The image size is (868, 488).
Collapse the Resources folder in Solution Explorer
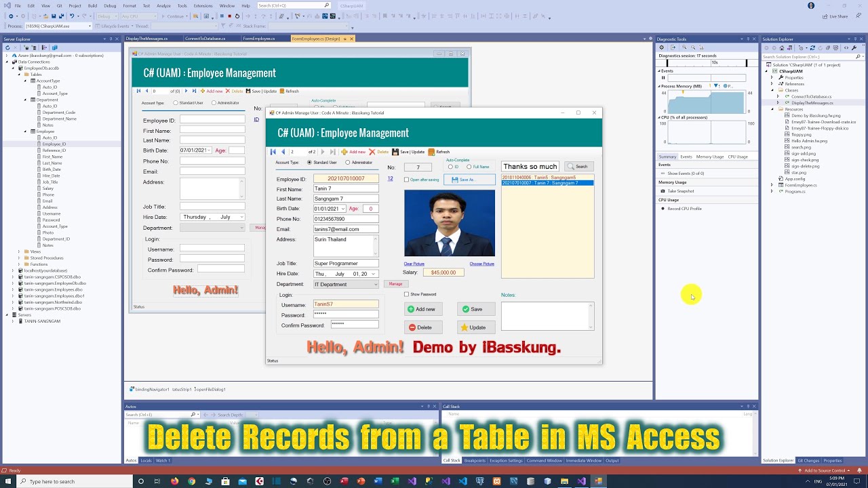(778, 109)
